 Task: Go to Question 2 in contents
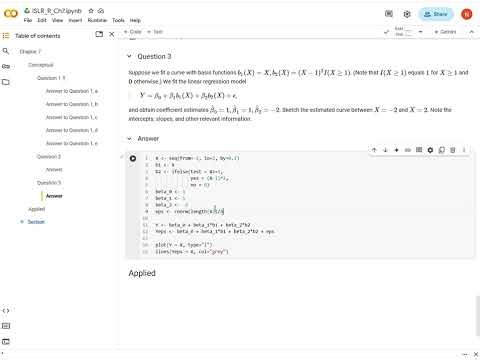point(49,157)
